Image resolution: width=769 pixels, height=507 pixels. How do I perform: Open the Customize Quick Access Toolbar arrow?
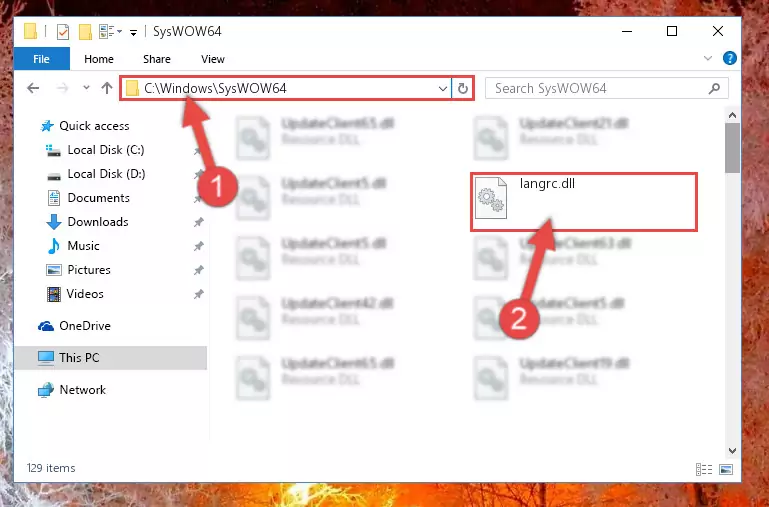click(x=133, y=33)
